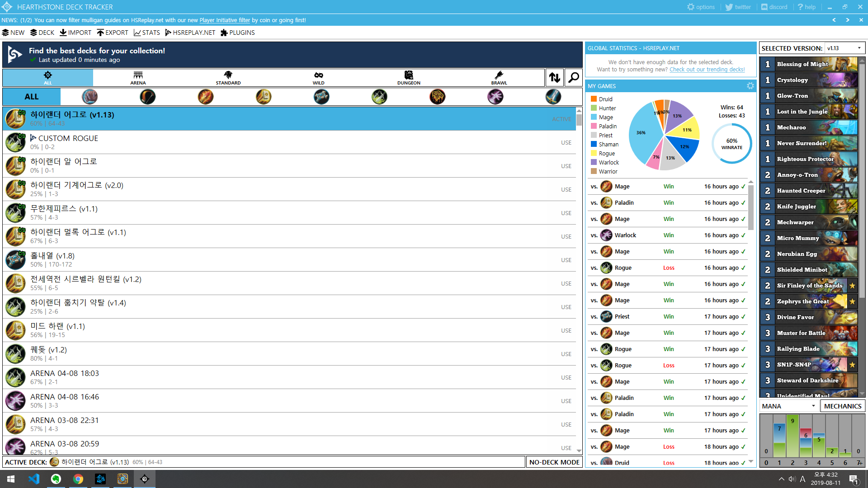
Task: Open the IMPORT menu
Action: tap(75, 33)
